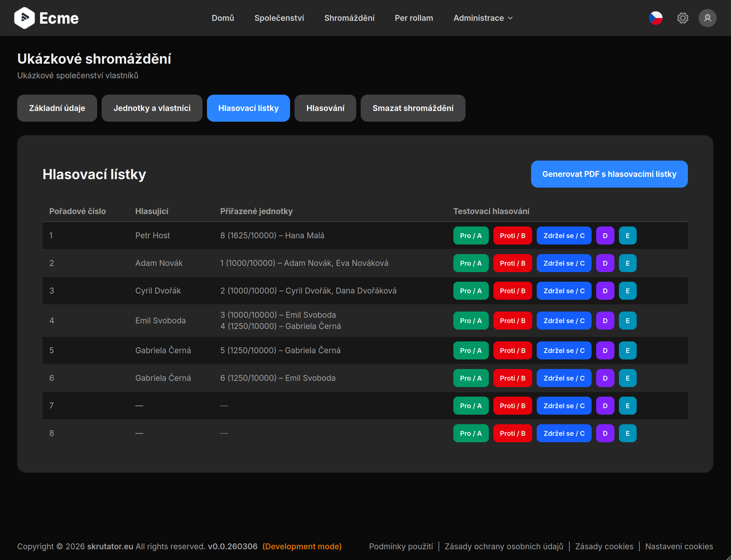The width and height of the screenshot is (731, 560).
Task: Vote Proti / B in ballot row 6
Action: (x=512, y=378)
